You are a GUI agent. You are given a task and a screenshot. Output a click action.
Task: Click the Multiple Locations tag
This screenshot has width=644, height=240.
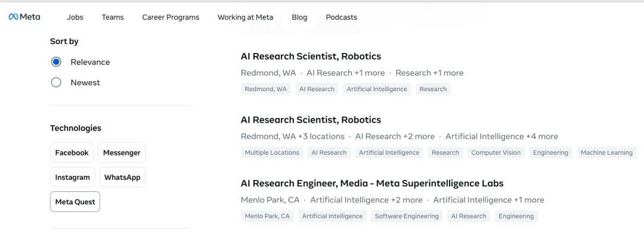pyautogui.click(x=272, y=152)
